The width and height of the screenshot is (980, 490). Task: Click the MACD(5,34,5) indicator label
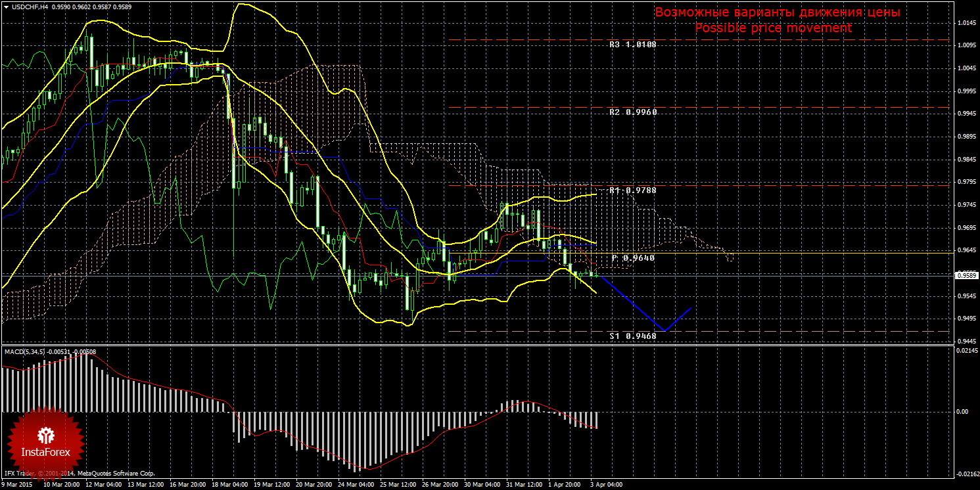pos(26,352)
